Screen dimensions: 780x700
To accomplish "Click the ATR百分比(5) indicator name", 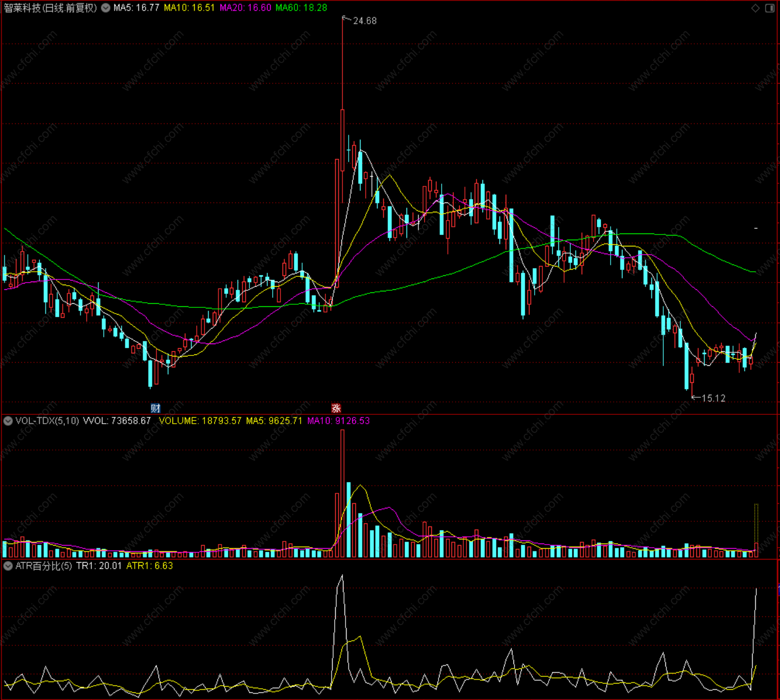I will click(x=43, y=566).
